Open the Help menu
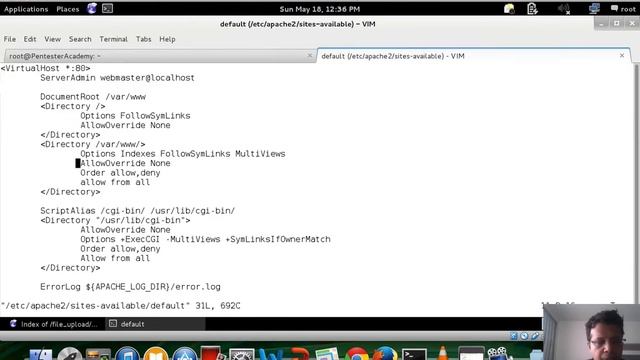The width and height of the screenshot is (640, 360). point(167,39)
